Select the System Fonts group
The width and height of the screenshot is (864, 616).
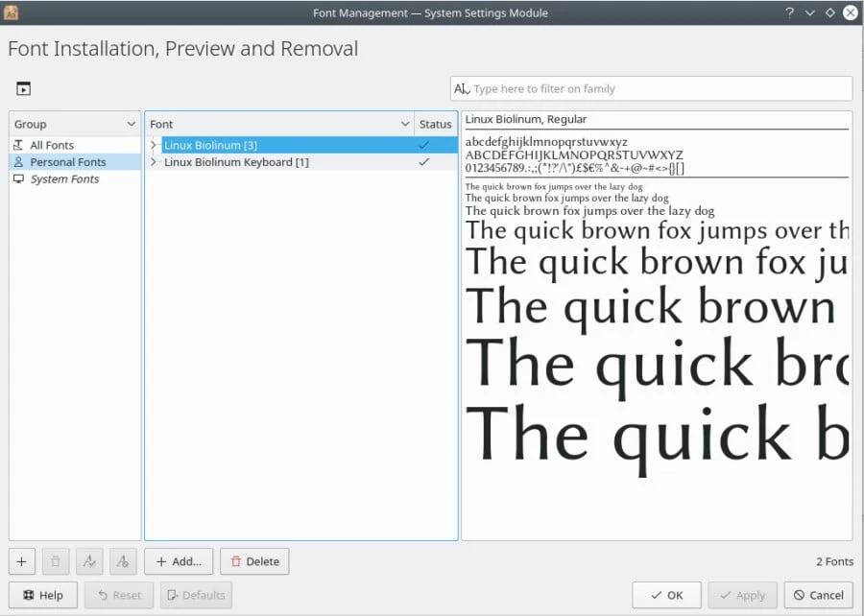(64, 179)
